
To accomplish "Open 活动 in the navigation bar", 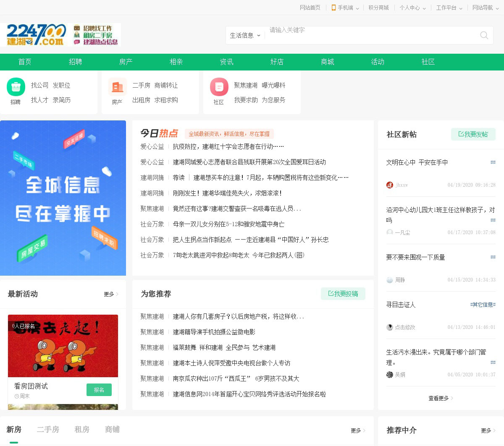I will coord(378,62).
